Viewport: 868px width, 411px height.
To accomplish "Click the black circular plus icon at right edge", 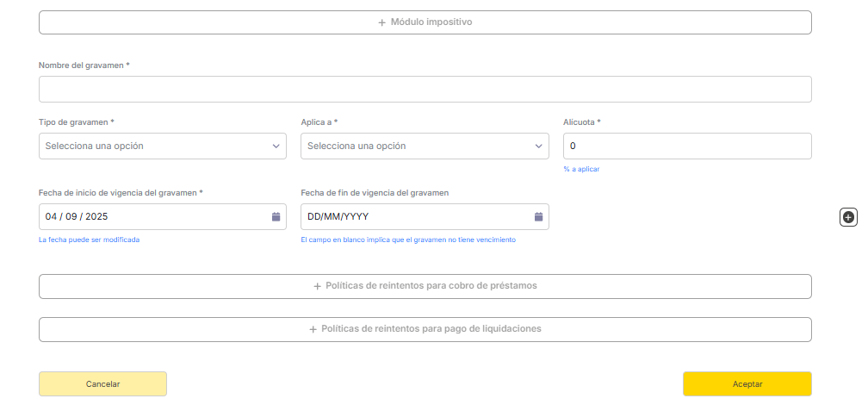I will [848, 217].
